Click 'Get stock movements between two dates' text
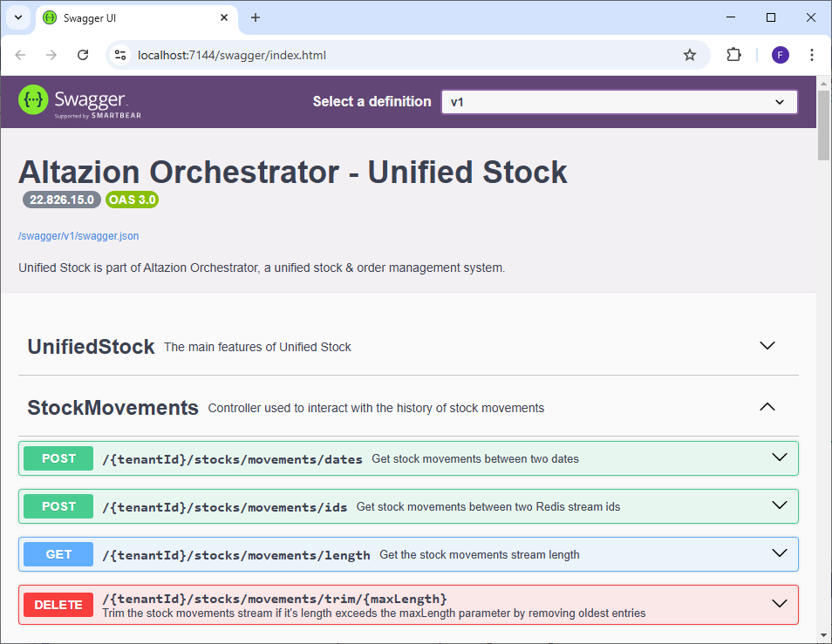The width and height of the screenshot is (832, 644). pos(475,459)
